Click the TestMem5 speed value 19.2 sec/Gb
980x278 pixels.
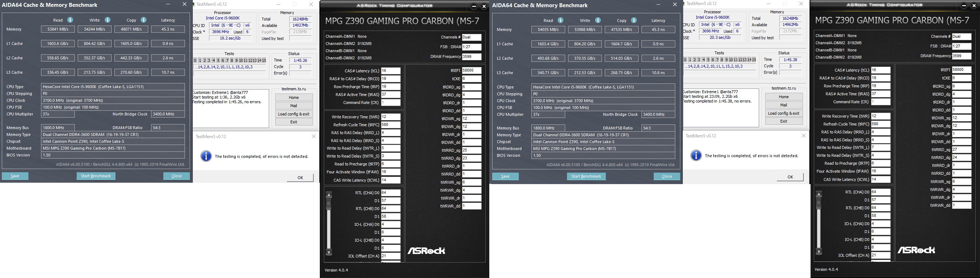(x=230, y=38)
